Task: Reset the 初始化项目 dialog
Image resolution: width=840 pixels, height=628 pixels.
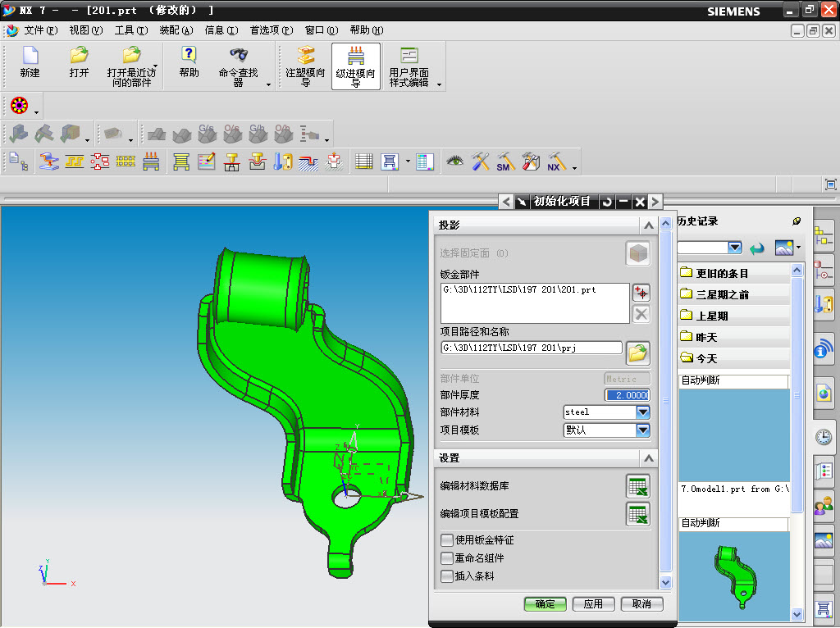Action: [607, 202]
